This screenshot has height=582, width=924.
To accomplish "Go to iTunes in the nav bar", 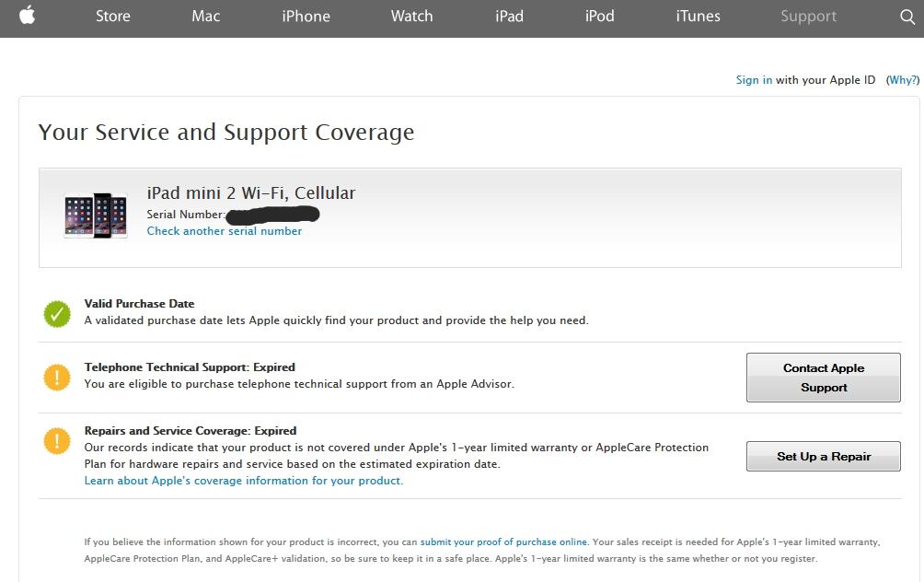I will click(698, 16).
